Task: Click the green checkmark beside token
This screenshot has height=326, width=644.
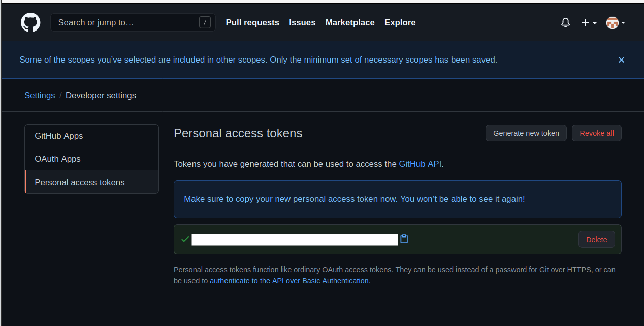Action: point(185,239)
